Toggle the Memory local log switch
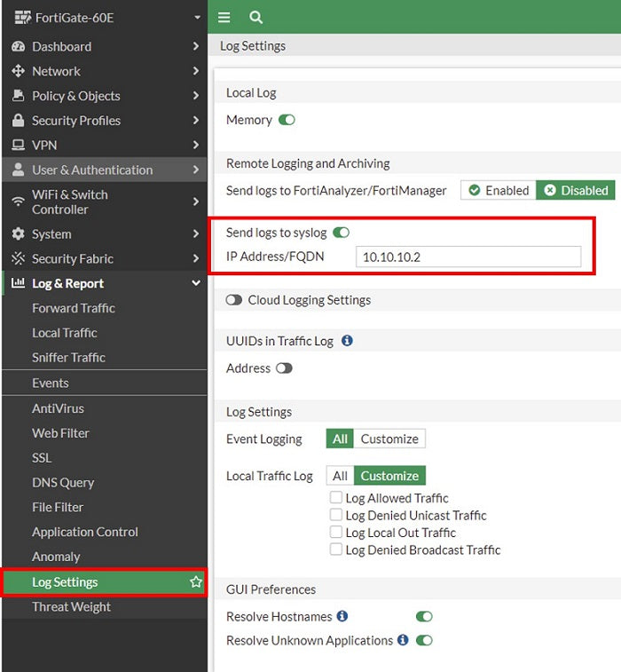This screenshot has height=672, width=621. coord(287,120)
